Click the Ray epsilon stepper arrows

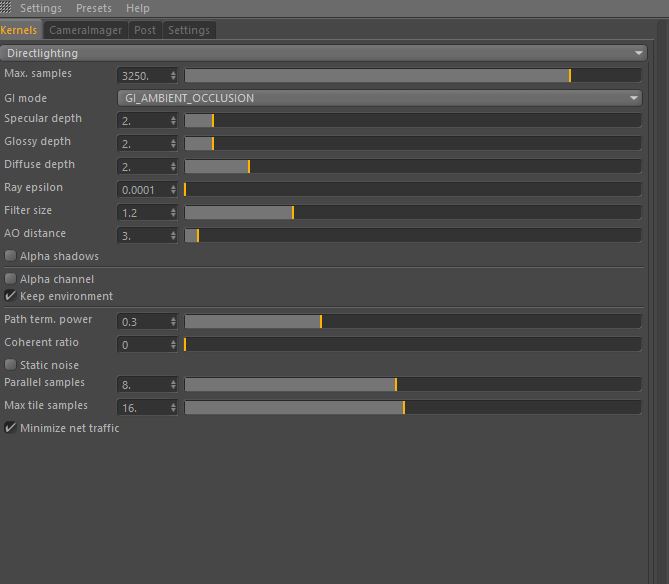(x=173, y=190)
